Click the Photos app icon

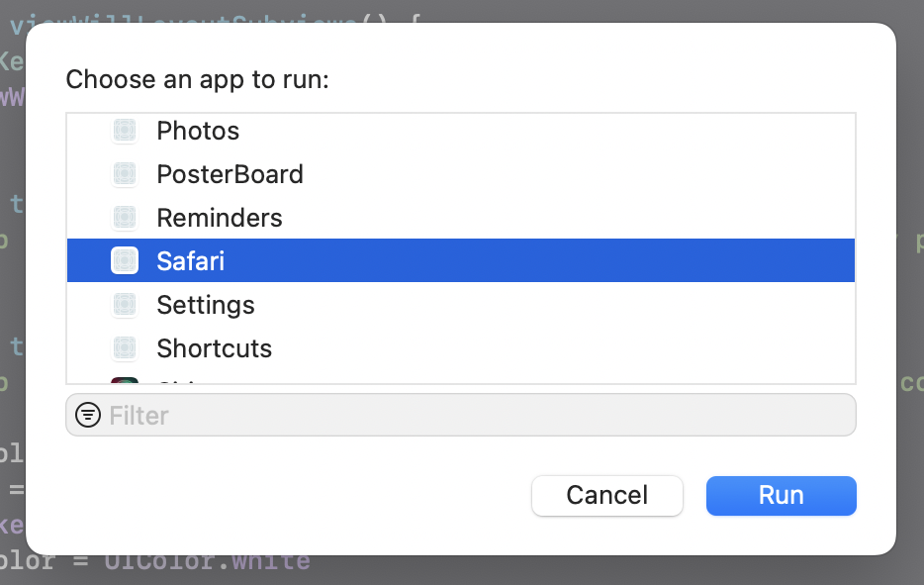point(124,130)
